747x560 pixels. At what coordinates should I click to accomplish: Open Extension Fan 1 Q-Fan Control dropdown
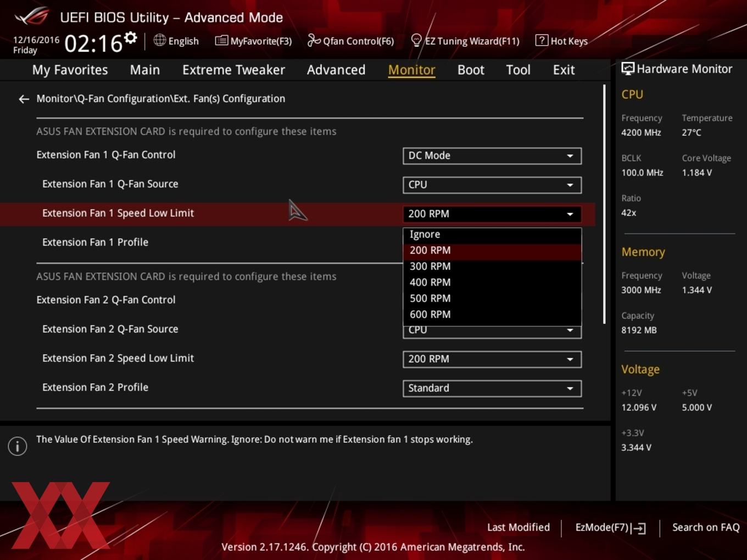(492, 156)
